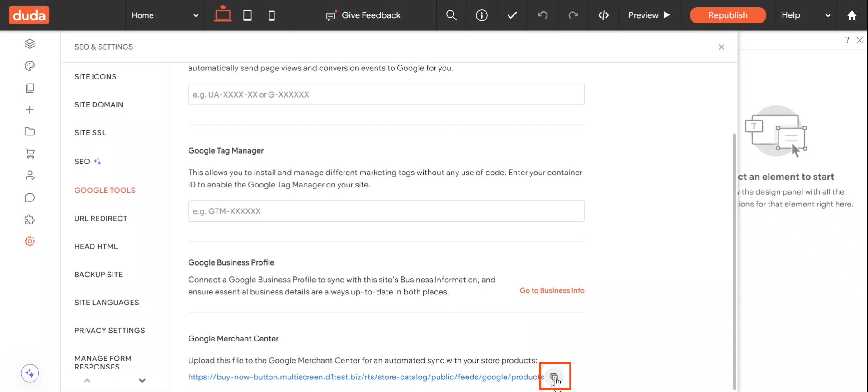This screenshot has height=392, width=868.
Task: Select URL Redirect settings section
Action: 101,219
